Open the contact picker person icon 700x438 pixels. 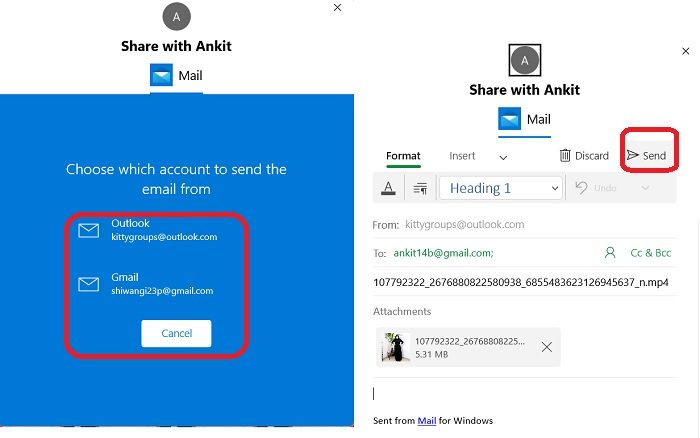pyautogui.click(x=610, y=253)
